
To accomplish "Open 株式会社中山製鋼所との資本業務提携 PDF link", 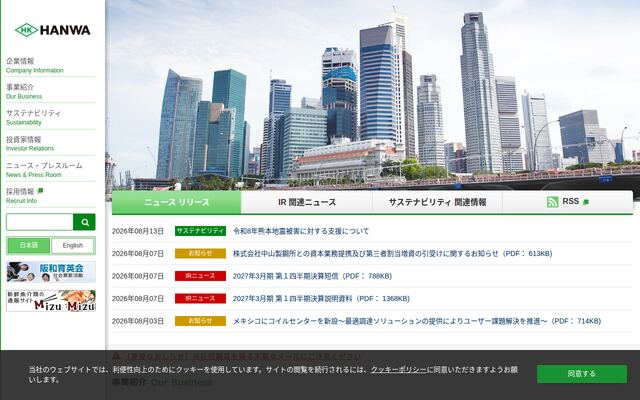I will [x=392, y=253].
